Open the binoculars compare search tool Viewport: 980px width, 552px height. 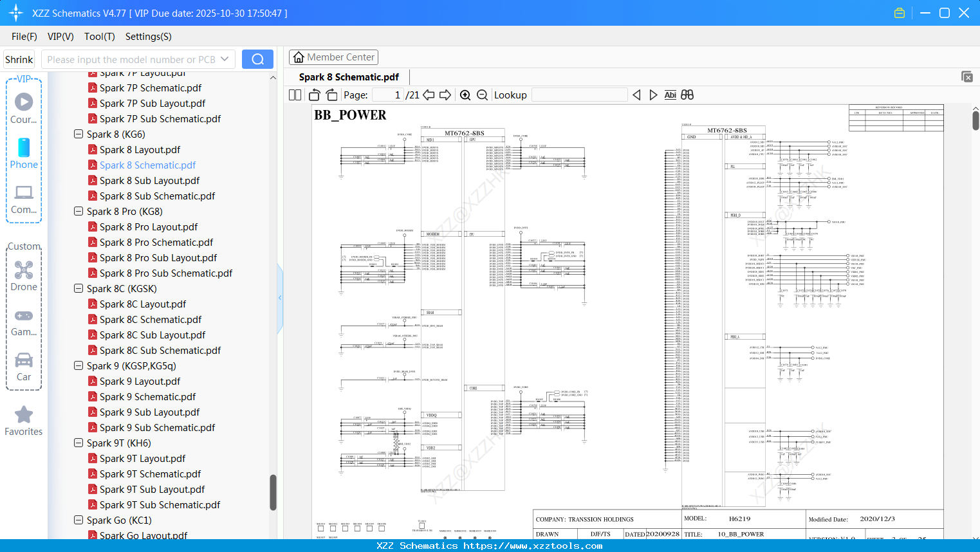pyautogui.click(x=687, y=95)
